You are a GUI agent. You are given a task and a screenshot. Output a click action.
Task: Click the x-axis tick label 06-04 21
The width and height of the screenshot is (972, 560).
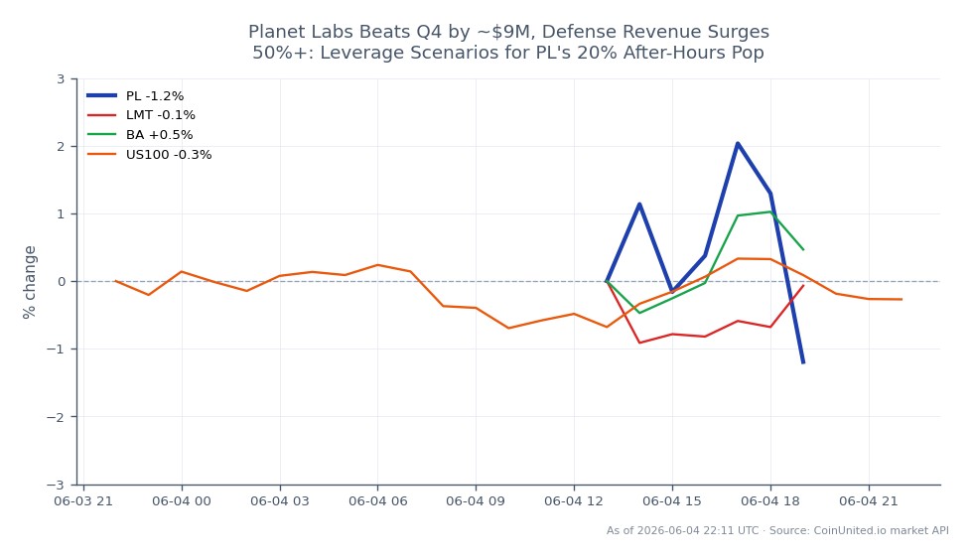click(869, 501)
